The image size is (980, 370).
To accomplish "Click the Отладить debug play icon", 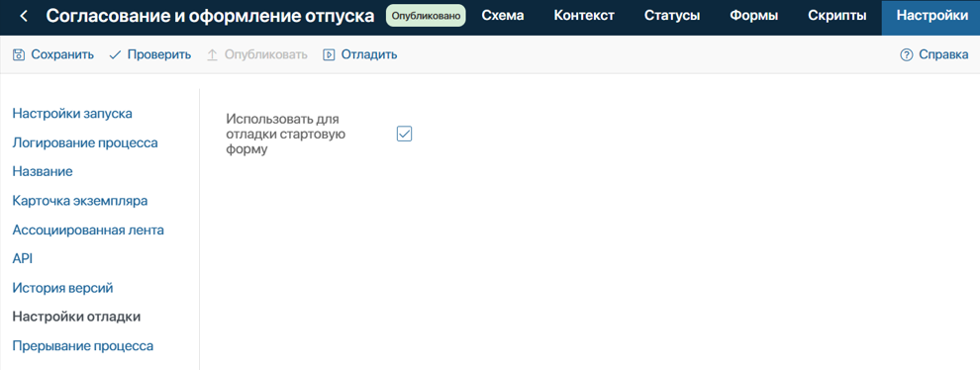I will click(x=329, y=54).
